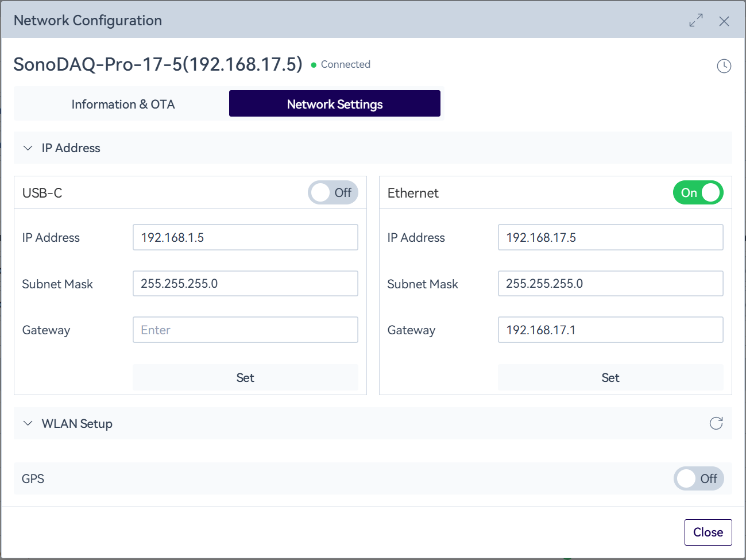The width and height of the screenshot is (746, 560).
Task: Switch to Information & OTA tab
Action: pos(123,104)
